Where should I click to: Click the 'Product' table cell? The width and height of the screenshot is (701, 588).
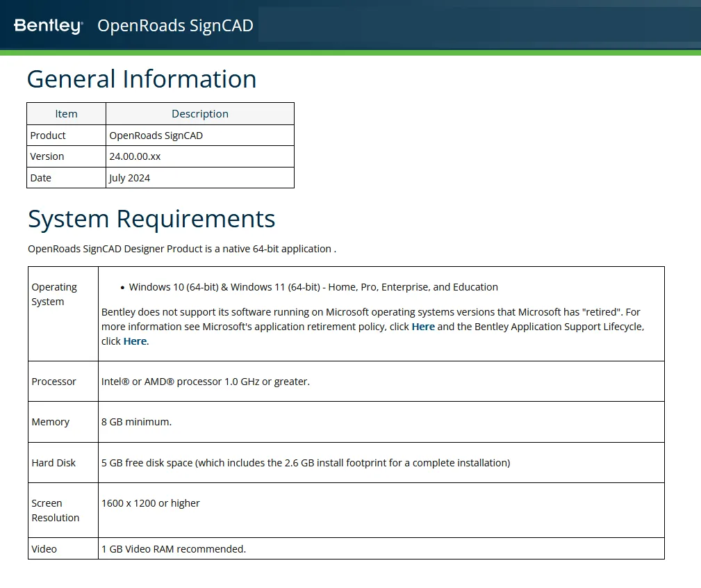(66, 136)
